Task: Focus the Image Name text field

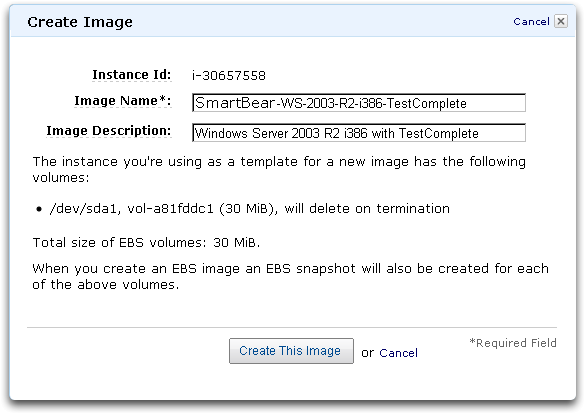Action: pyautogui.click(x=359, y=103)
